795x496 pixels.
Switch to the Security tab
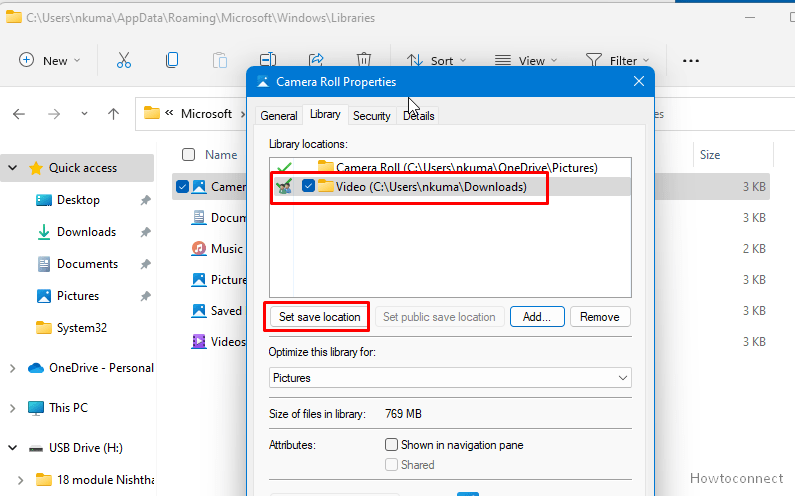pos(372,116)
